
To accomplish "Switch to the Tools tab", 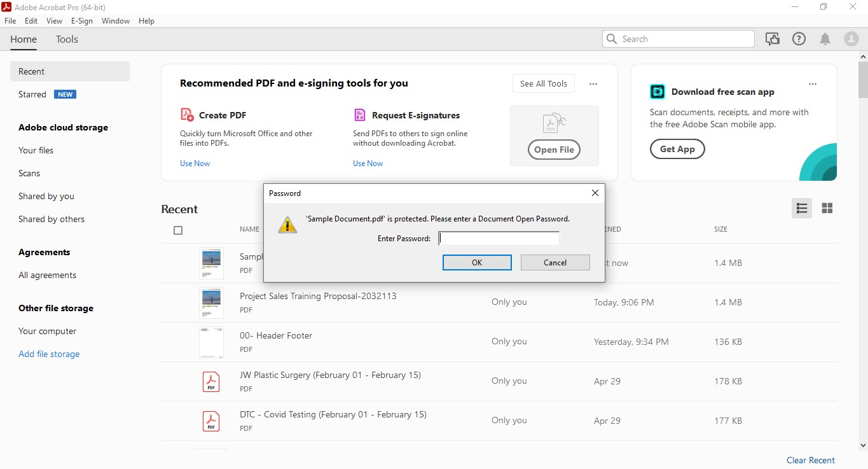I will pos(67,39).
